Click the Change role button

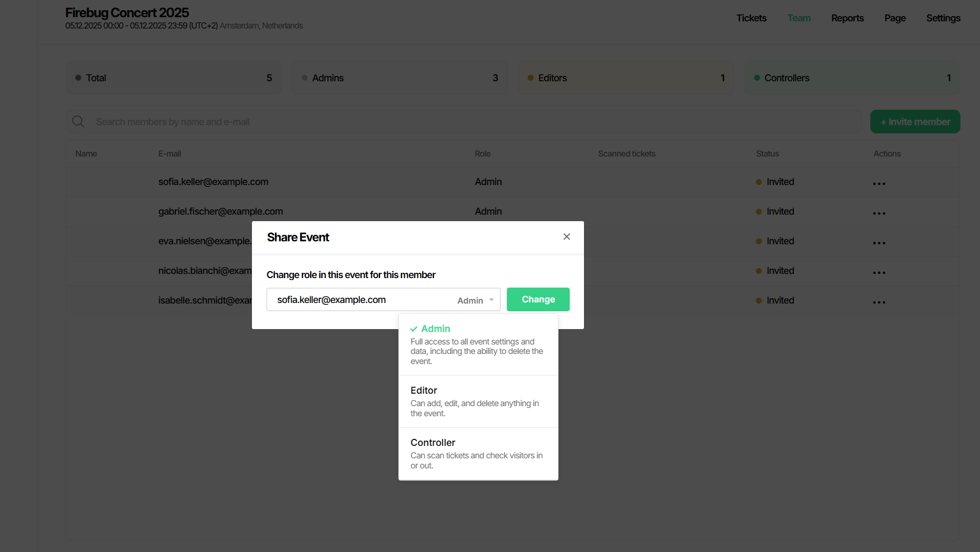click(538, 299)
